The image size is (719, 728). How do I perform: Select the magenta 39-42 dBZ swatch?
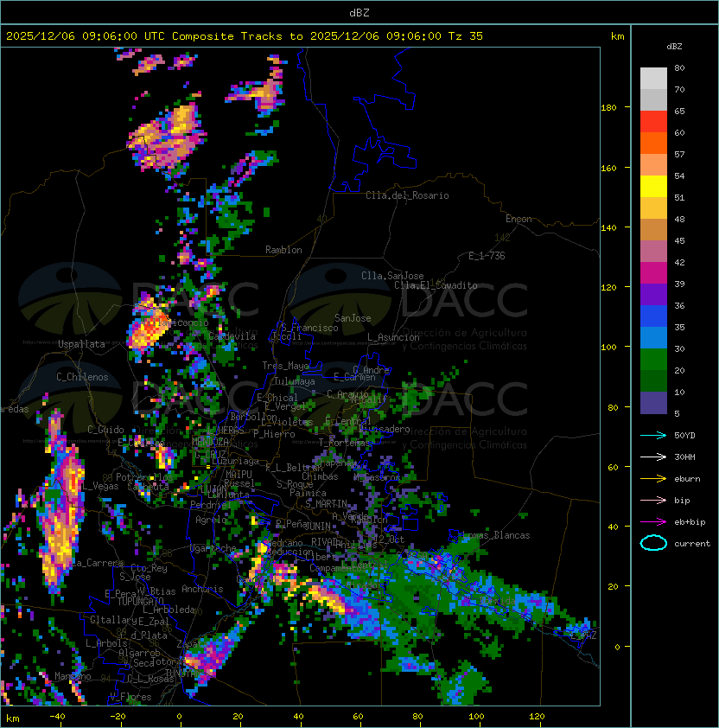pos(653,273)
